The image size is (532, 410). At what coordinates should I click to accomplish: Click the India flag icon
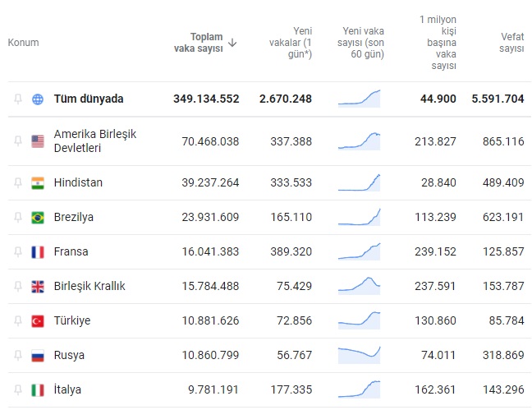point(38,182)
